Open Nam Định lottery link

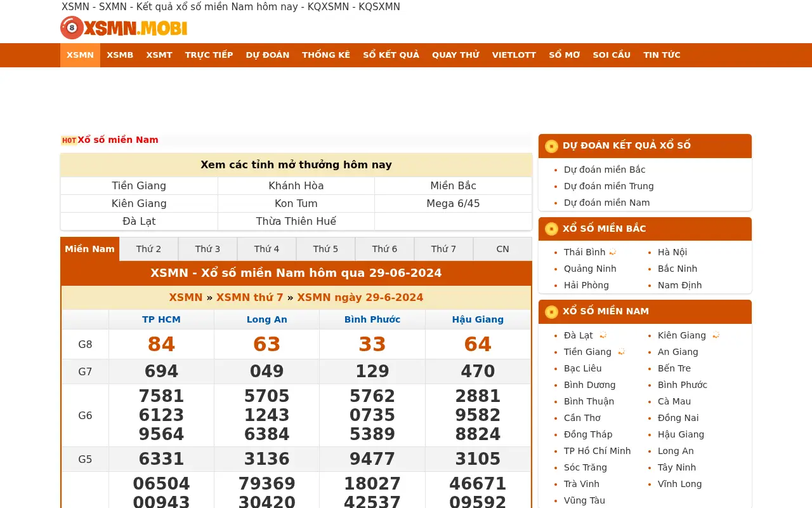click(679, 285)
